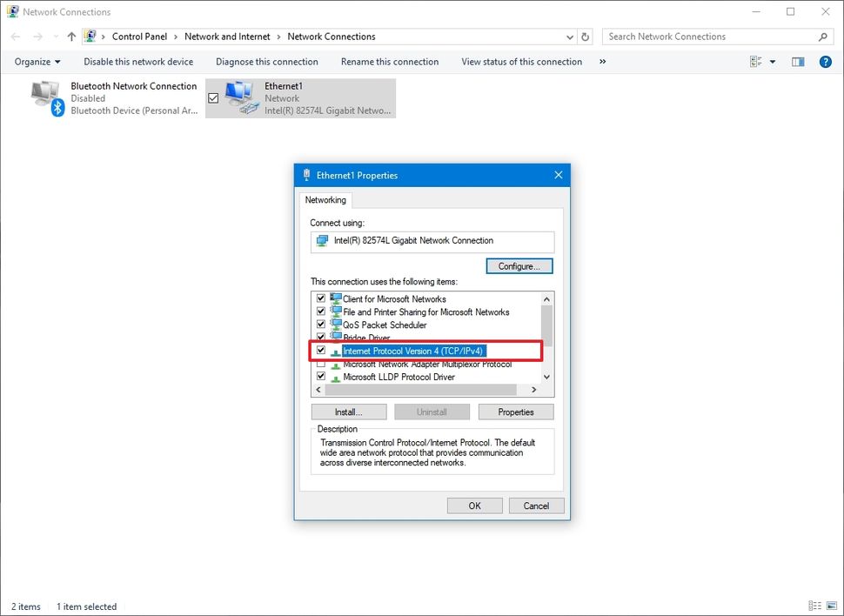This screenshot has width=844, height=616.
Task: Click the Configure button for the network adapter
Action: tap(519, 265)
